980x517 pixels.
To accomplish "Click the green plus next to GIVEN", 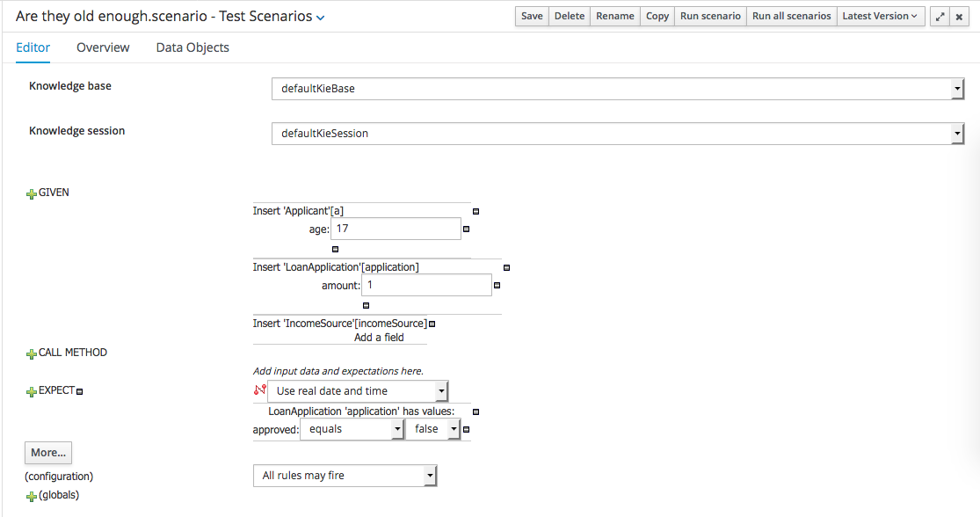I will [x=32, y=193].
